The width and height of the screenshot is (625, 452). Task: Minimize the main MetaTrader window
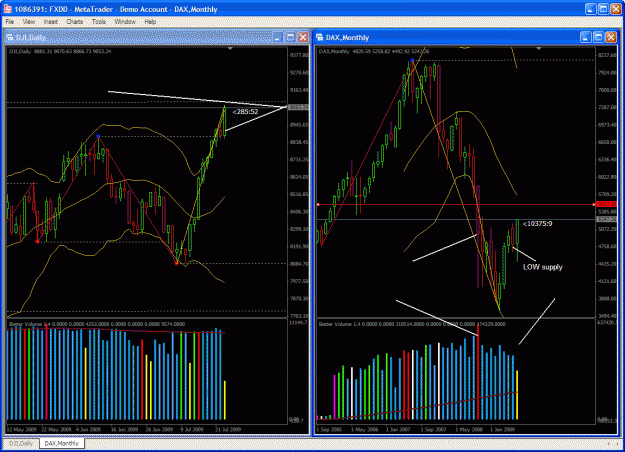click(590, 9)
